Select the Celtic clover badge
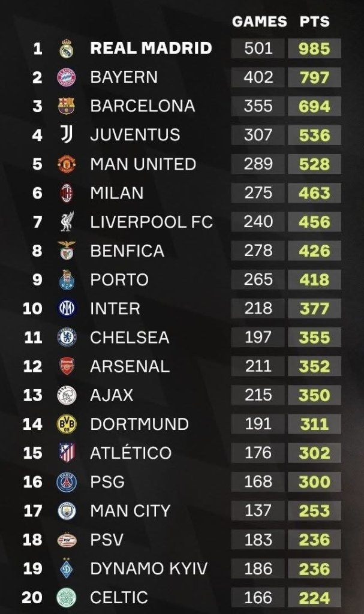This screenshot has height=614, width=364. [x=67, y=598]
